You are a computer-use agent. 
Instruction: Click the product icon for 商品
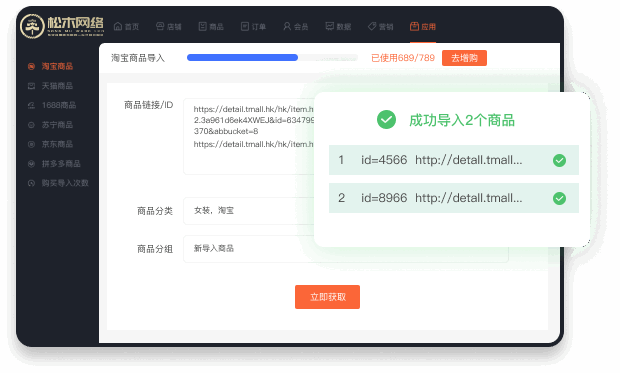click(202, 27)
